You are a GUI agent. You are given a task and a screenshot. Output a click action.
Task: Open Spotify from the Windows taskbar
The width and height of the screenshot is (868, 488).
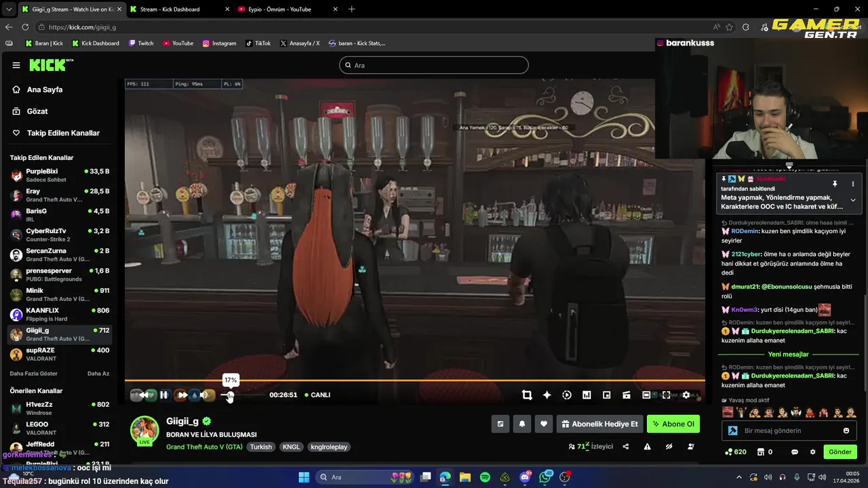point(485,477)
